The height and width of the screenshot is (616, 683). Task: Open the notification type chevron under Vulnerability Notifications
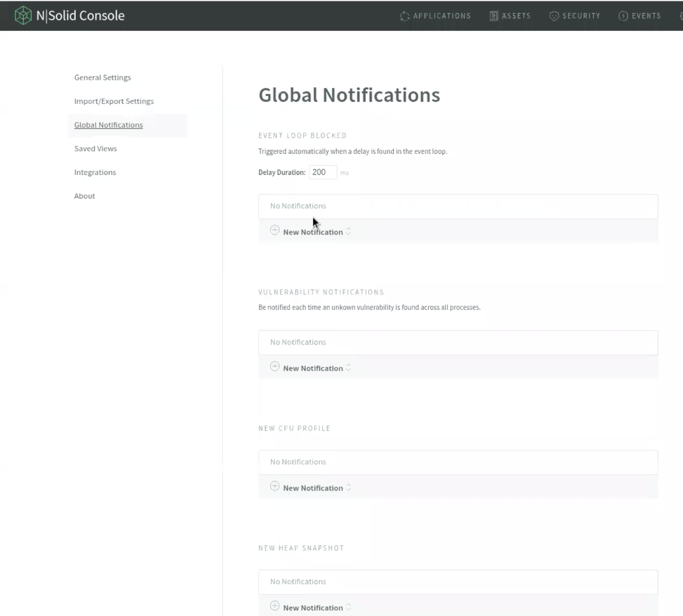point(349,367)
